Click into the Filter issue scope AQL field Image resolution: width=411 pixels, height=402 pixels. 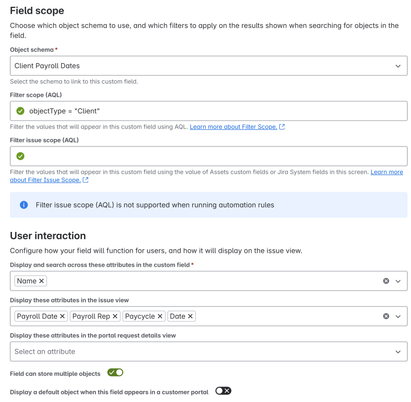209,156
